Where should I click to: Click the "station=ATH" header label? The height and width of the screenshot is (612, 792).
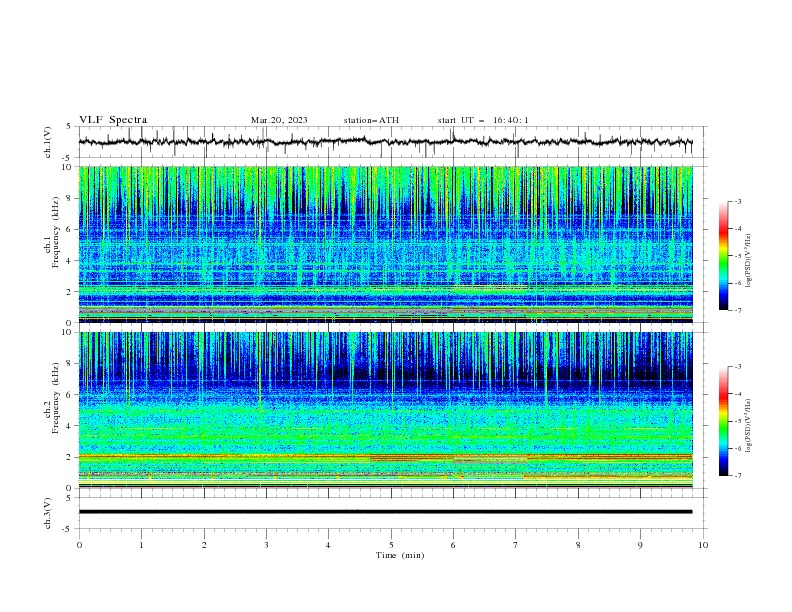371,120
